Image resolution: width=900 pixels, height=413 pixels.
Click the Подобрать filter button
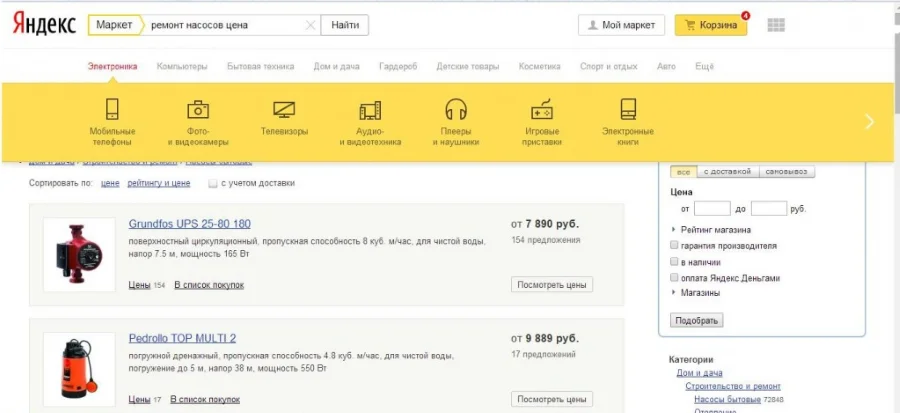[696, 321]
